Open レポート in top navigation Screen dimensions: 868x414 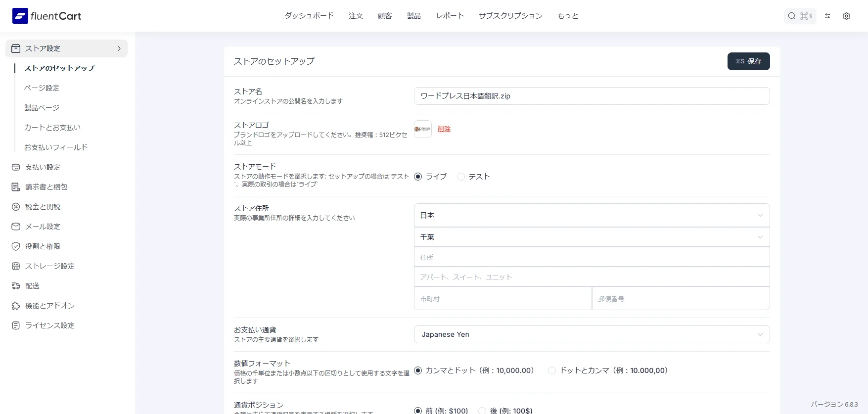point(450,16)
